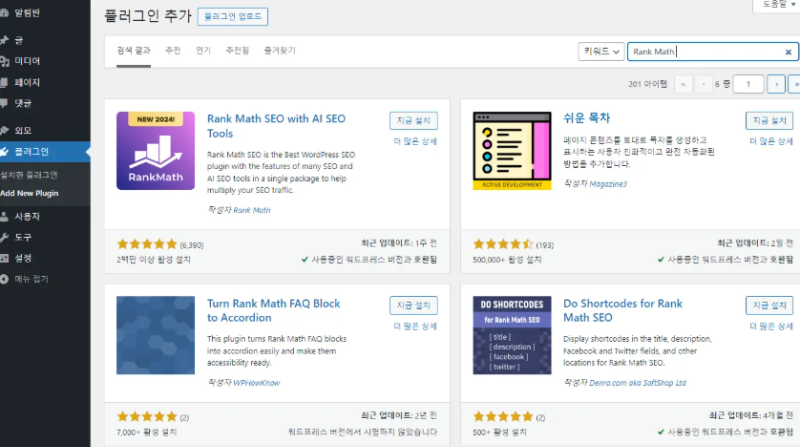Open Turn Rank Math FAQ Block title
800x447 pixels.
click(273, 310)
